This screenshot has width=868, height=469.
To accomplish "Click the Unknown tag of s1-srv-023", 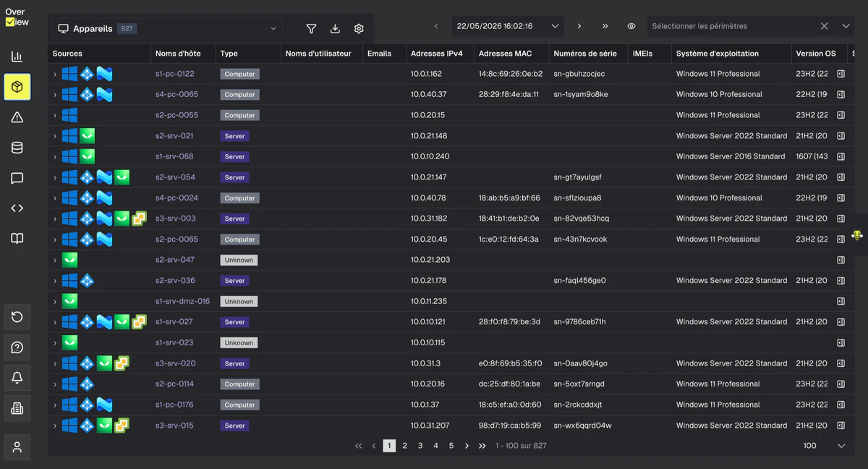I will 239,343.
